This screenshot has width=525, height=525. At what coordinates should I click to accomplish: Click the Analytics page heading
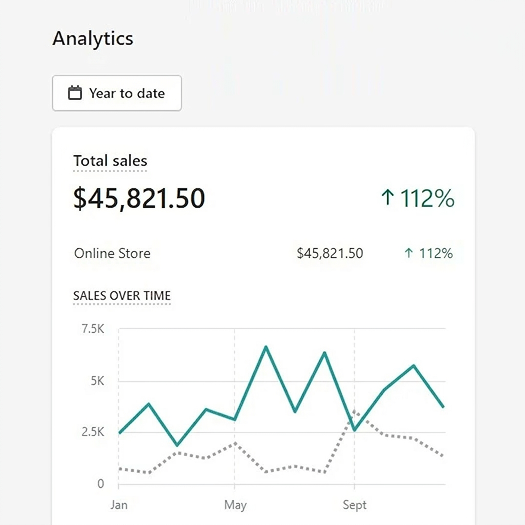click(x=93, y=38)
